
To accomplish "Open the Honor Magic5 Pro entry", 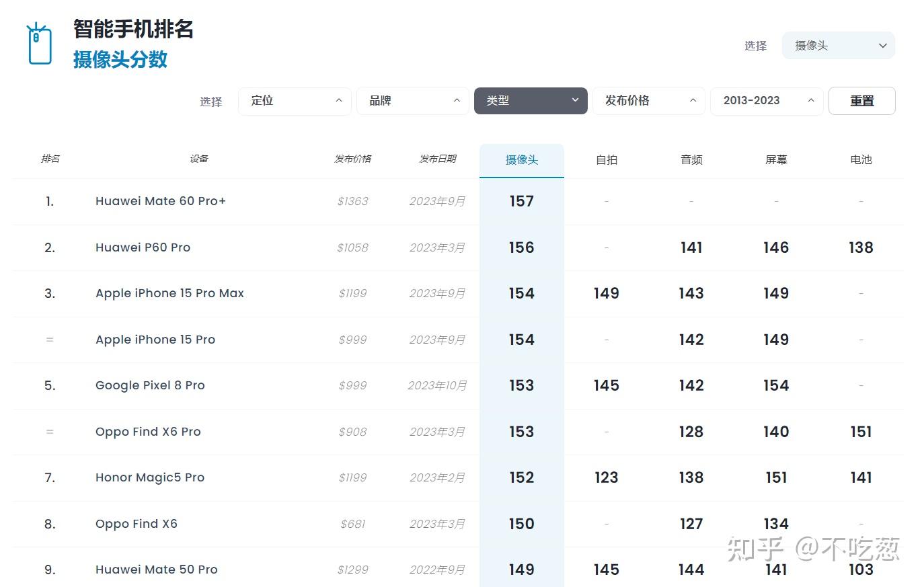I will [150, 477].
